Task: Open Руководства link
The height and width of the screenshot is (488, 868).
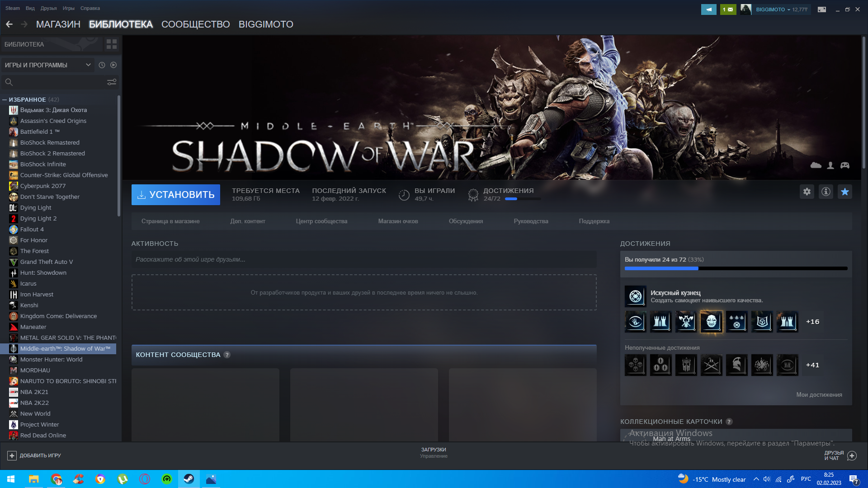Action: (531, 221)
